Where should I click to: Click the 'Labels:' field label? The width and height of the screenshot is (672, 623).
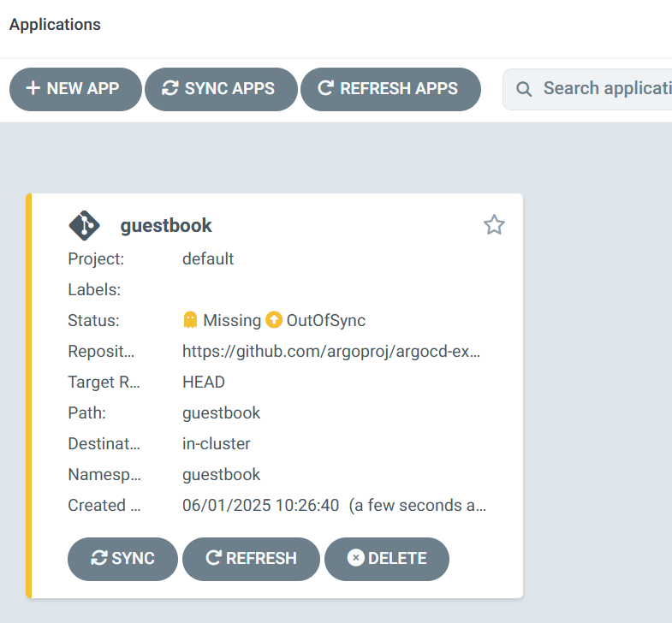[x=94, y=289]
